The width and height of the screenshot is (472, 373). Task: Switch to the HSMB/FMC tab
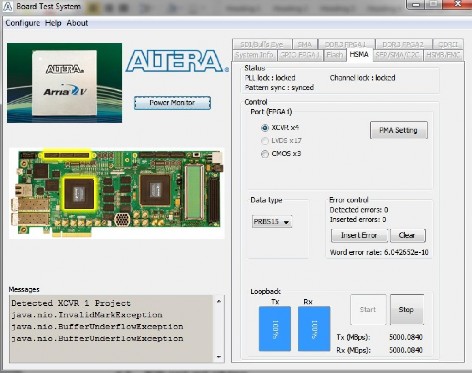coord(443,55)
